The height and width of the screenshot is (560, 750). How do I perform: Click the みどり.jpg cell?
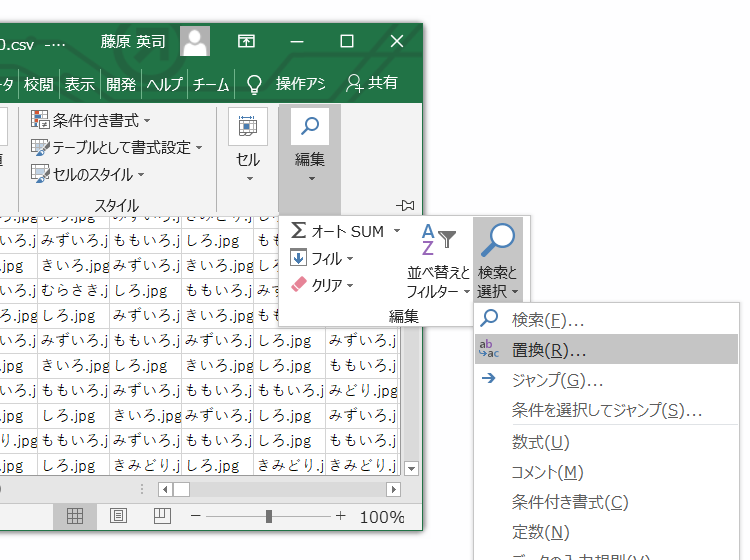click(x=363, y=391)
